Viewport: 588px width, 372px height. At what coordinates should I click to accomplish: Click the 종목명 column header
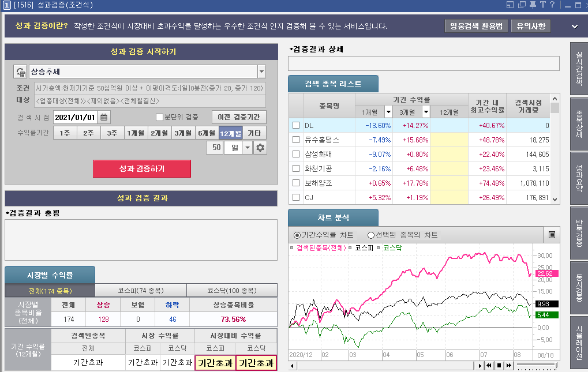click(329, 106)
